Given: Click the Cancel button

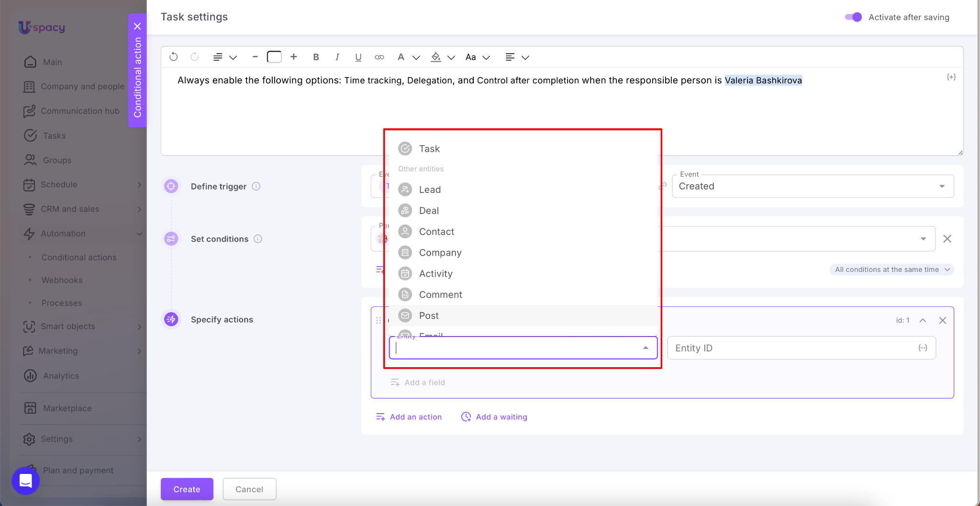Looking at the screenshot, I should coord(249,489).
